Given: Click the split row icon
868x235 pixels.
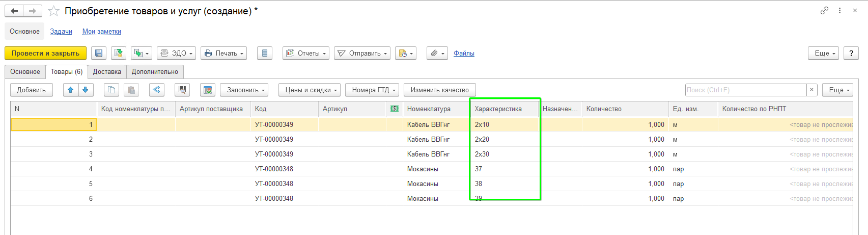Looking at the screenshot, I should click(157, 90).
